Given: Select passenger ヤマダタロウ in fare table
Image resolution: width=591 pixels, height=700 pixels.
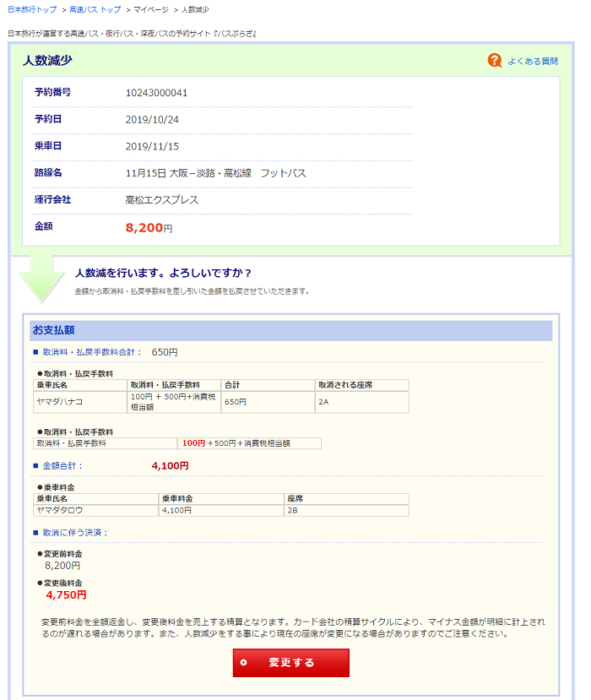Looking at the screenshot, I should pos(59,510).
